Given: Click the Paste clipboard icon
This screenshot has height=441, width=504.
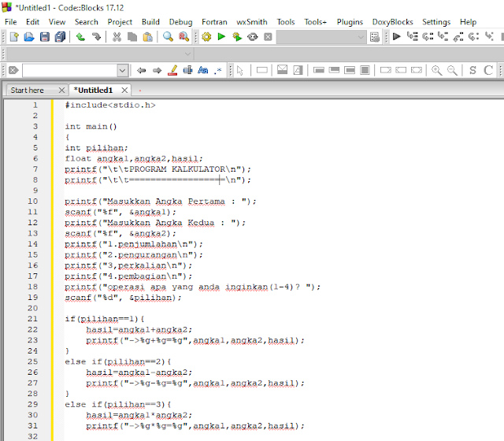Looking at the screenshot, I should pos(147,37).
